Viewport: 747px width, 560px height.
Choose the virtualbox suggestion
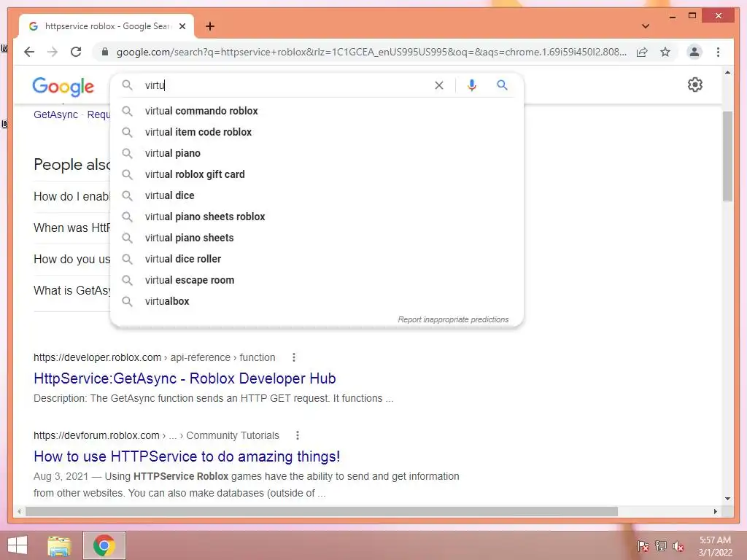[x=317, y=301]
